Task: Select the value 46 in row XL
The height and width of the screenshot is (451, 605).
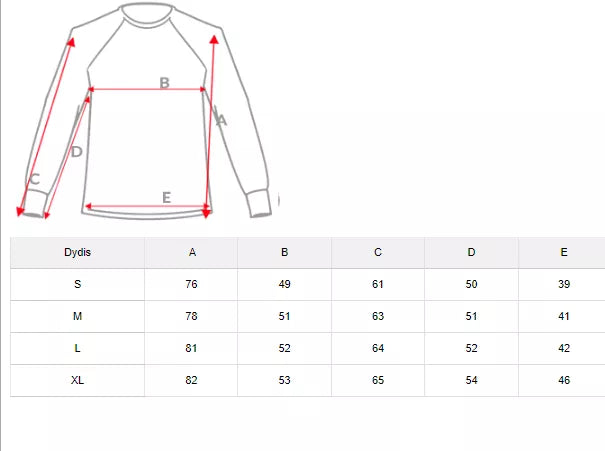Action: click(x=564, y=381)
